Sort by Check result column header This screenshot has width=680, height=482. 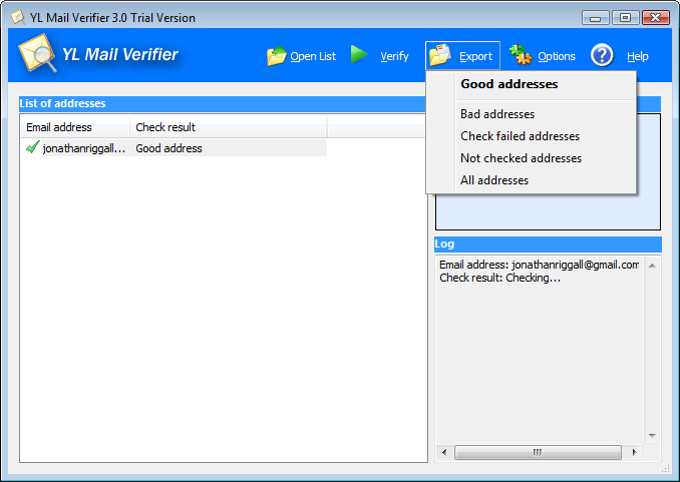click(228, 127)
